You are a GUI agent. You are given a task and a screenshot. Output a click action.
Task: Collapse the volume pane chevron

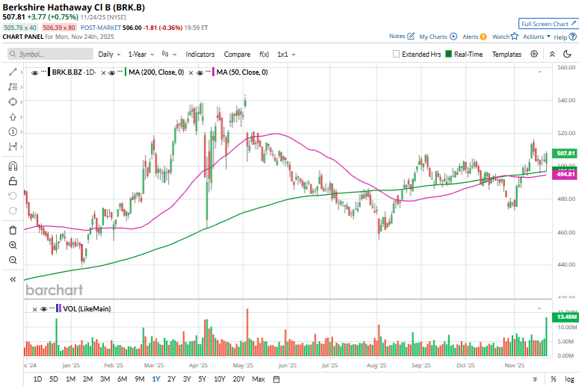pos(539,308)
